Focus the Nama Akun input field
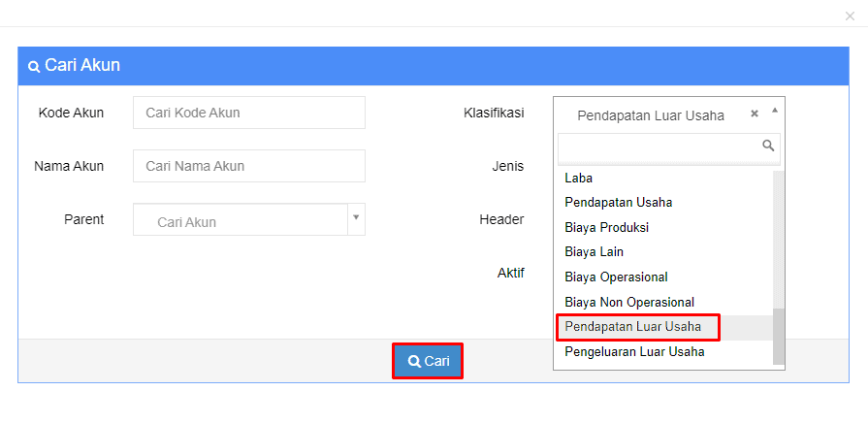The image size is (868, 424). pos(249,166)
